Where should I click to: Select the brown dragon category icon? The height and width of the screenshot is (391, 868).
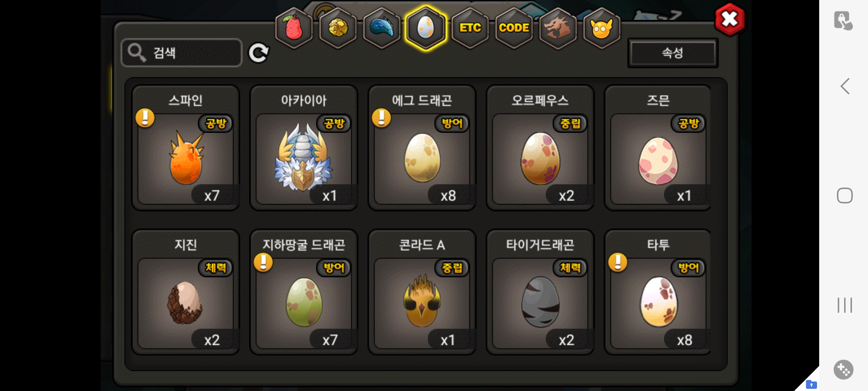[558, 28]
